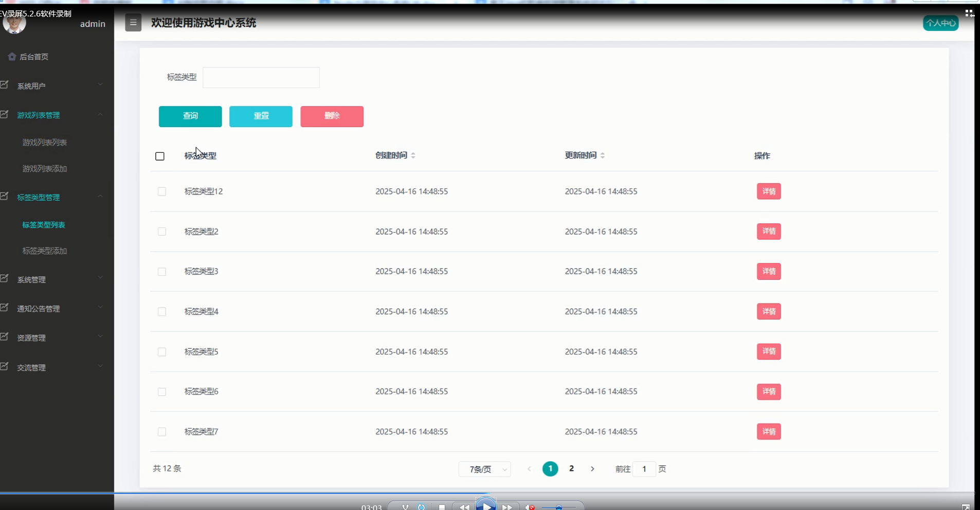Expand the 资源管理 menu chevron
The image size is (980, 510).
click(100, 337)
